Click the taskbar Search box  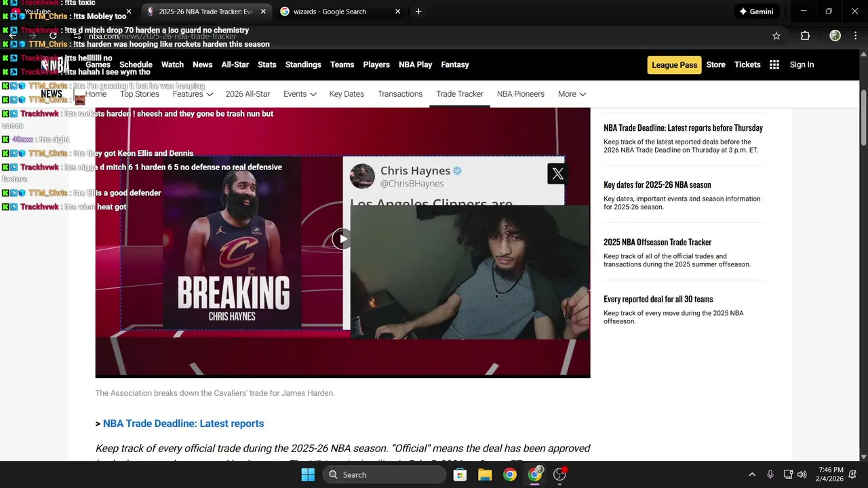(x=384, y=474)
